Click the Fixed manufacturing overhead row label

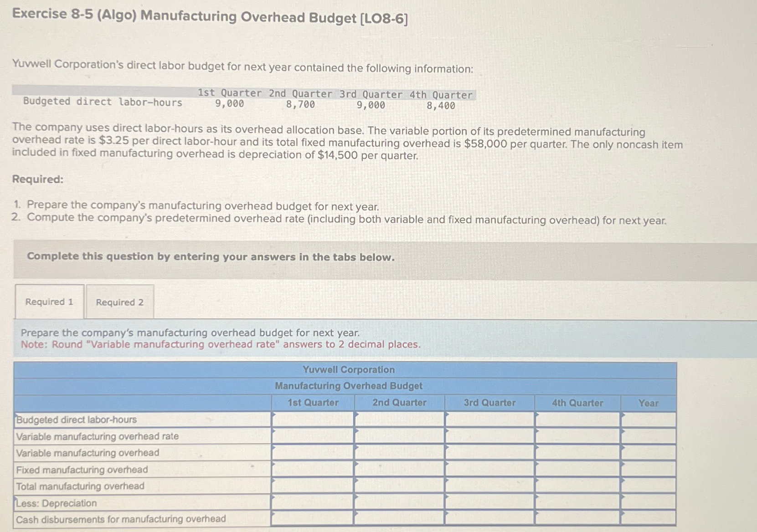pos(82,470)
